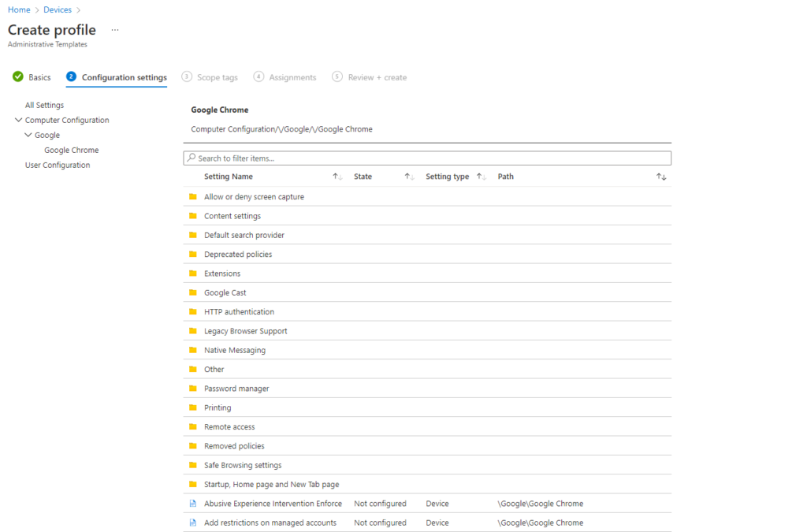
Task: Open the Extensions folder
Action: [222, 273]
